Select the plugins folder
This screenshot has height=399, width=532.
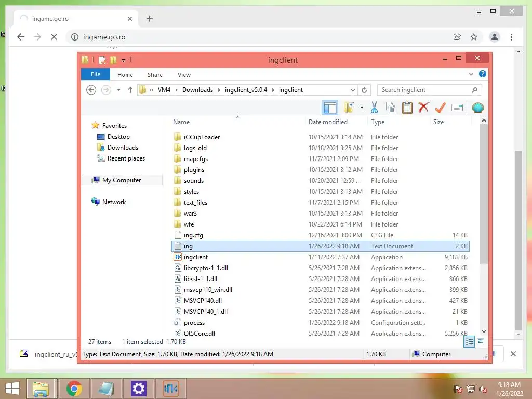pyautogui.click(x=320, y=170)
